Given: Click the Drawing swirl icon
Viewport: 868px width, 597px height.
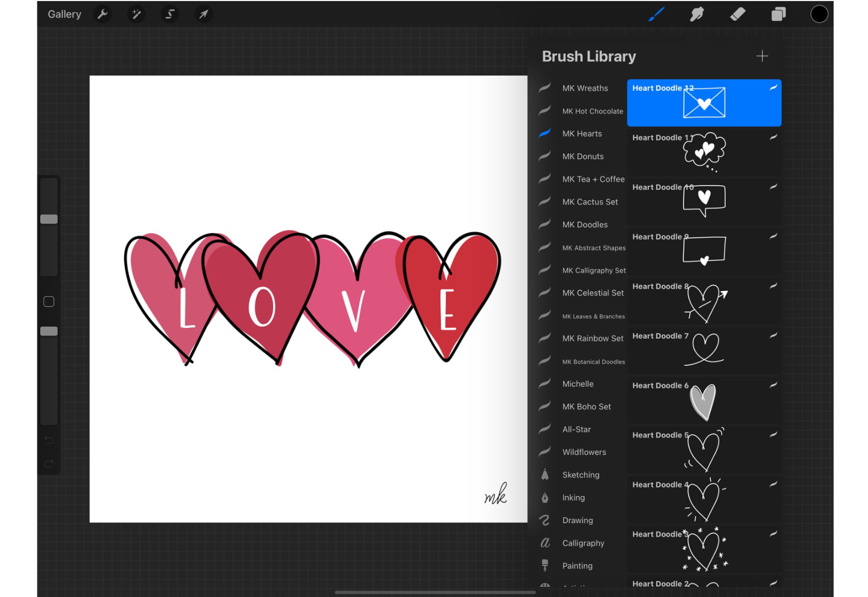Looking at the screenshot, I should (545, 520).
